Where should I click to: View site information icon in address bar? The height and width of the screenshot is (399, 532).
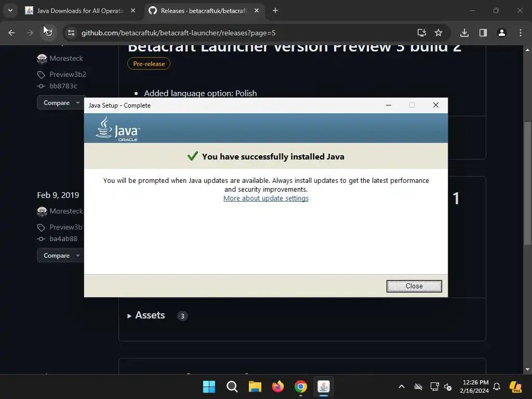tap(71, 33)
